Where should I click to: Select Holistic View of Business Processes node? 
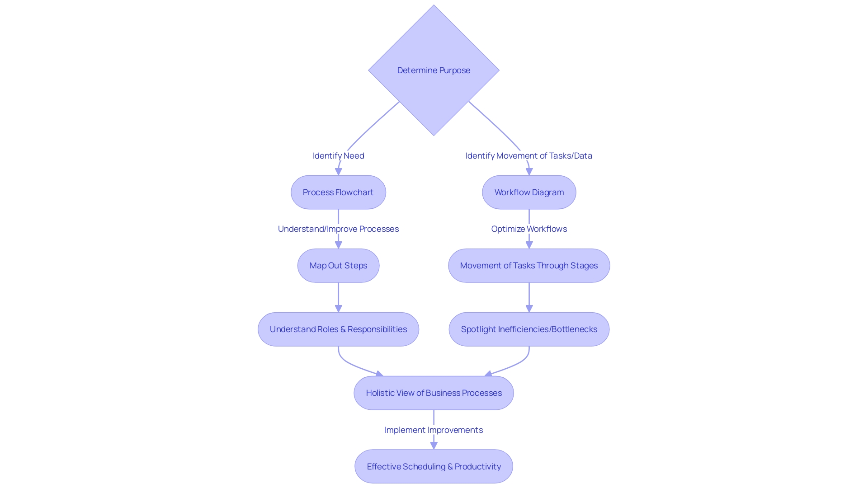click(434, 393)
